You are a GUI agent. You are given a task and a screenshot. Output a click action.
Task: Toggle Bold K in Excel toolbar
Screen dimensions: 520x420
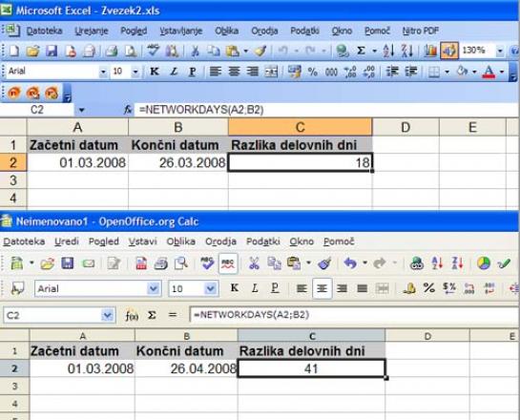[x=155, y=72]
